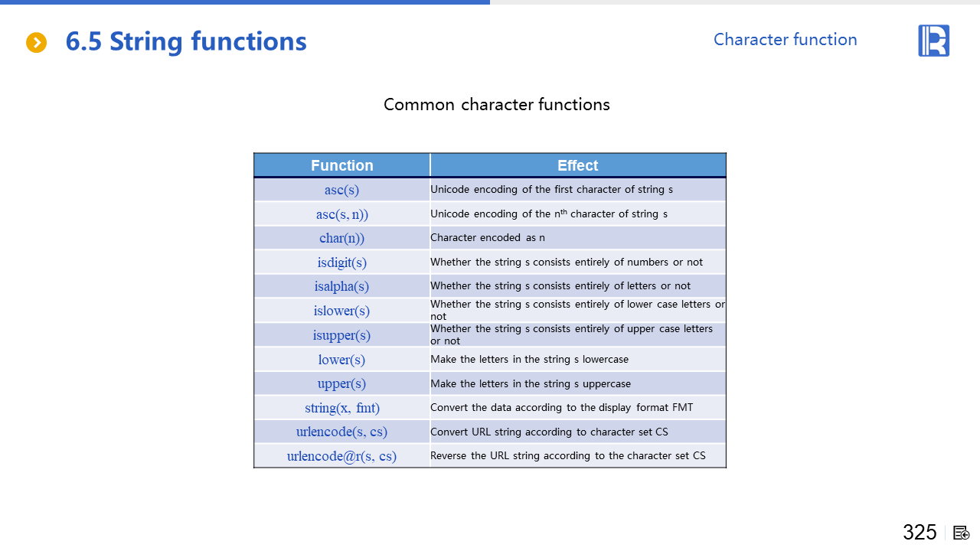Click the Character function label
The image size is (980, 551).
click(785, 40)
